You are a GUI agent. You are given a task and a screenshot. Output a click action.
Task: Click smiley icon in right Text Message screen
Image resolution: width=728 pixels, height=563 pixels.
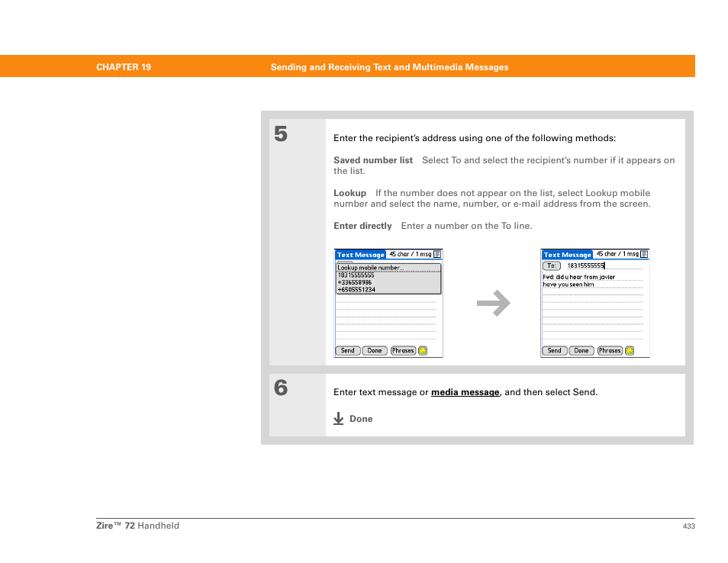pos(630,351)
